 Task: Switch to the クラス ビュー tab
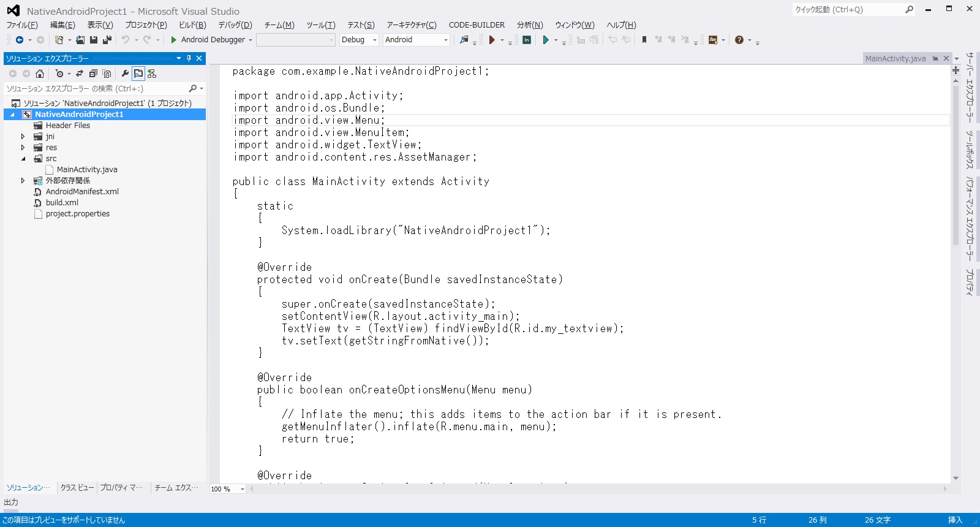point(77,488)
